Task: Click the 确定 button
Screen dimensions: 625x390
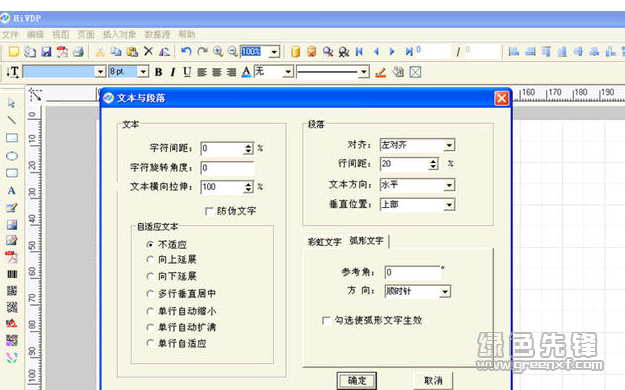Action: tap(357, 381)
